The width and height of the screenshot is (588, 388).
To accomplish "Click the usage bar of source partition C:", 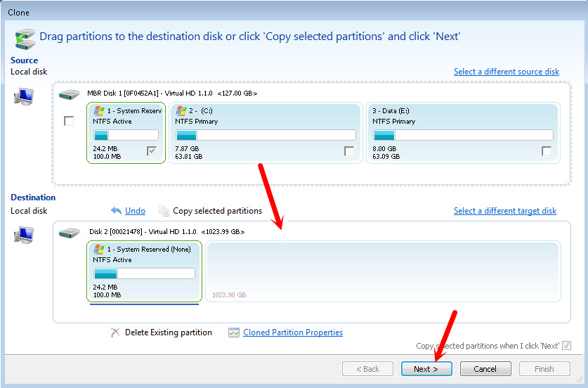I will pos(266,136).
